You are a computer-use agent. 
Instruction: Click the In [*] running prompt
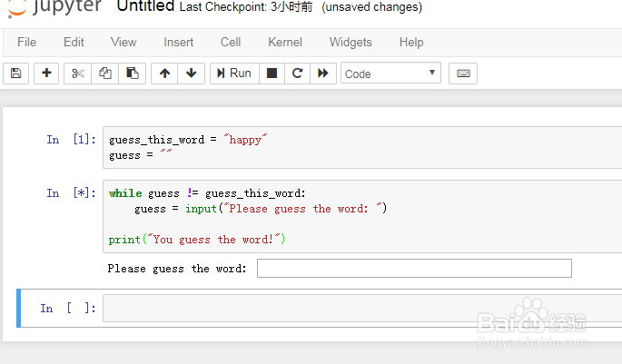coord(71,193)
